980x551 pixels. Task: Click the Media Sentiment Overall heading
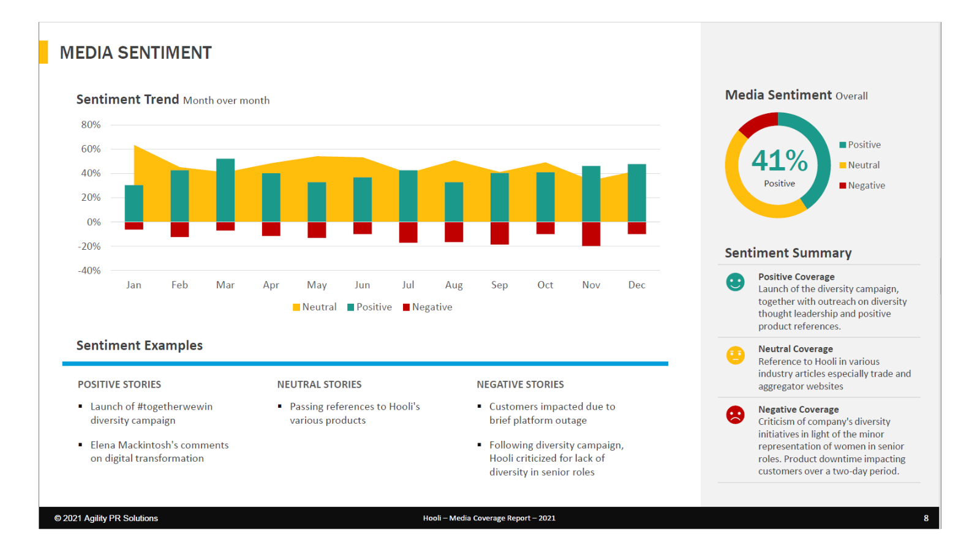pos(796,95)
